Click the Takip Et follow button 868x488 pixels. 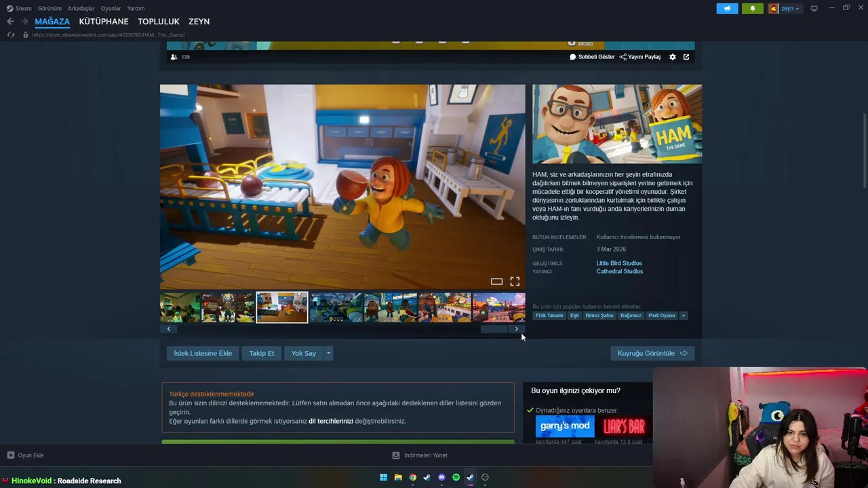[x=262, y=353]
